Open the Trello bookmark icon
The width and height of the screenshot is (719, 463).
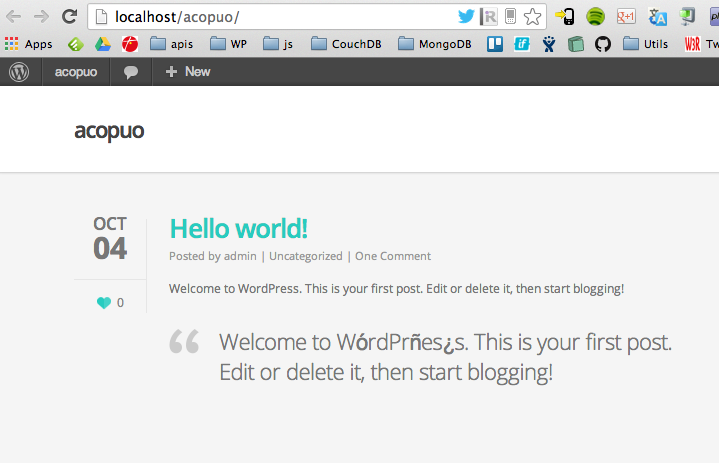[x=495, y=44]
